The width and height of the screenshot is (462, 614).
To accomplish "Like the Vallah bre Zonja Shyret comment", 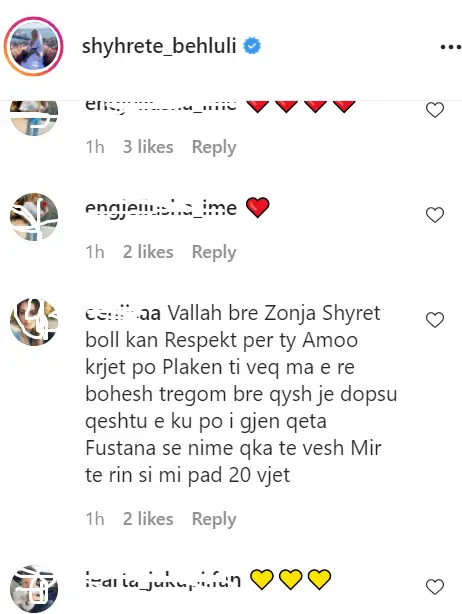I will 435,320.
